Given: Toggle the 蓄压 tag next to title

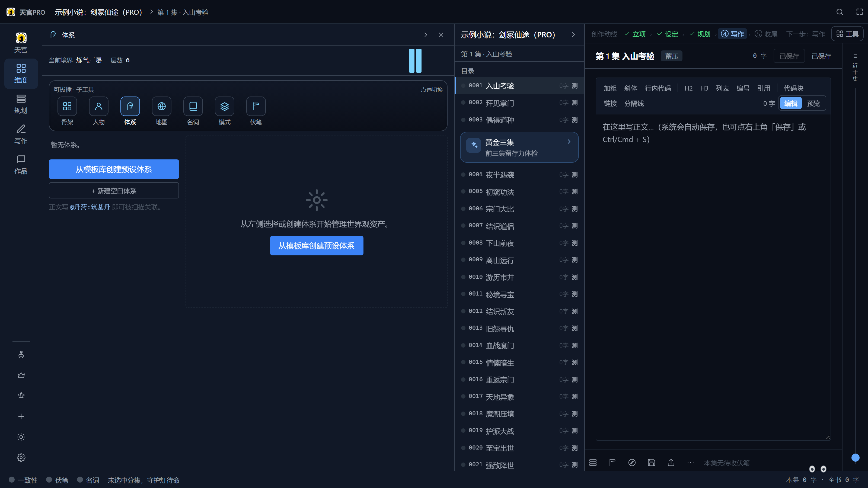Looking at the screenshot, I should pos(672,56).
